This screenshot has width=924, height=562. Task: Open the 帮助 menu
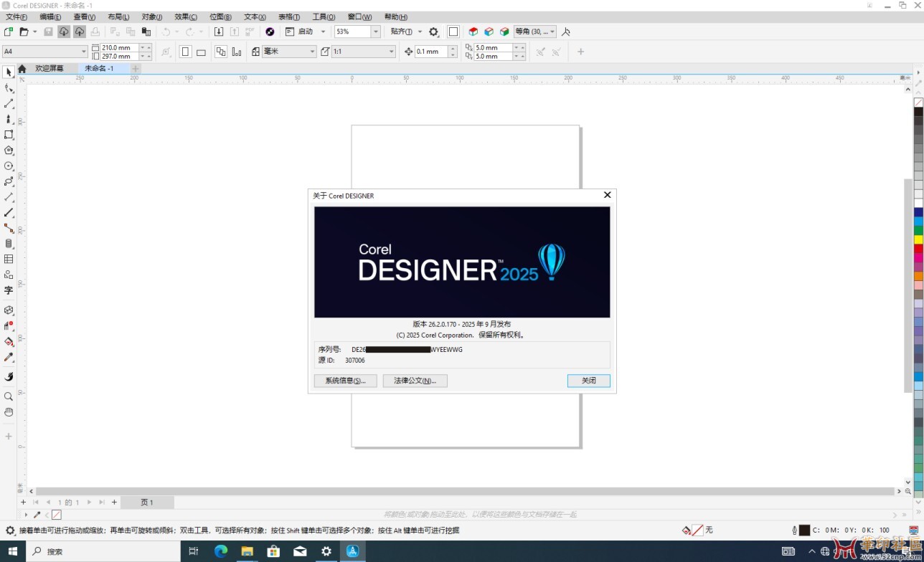(395, 16)
